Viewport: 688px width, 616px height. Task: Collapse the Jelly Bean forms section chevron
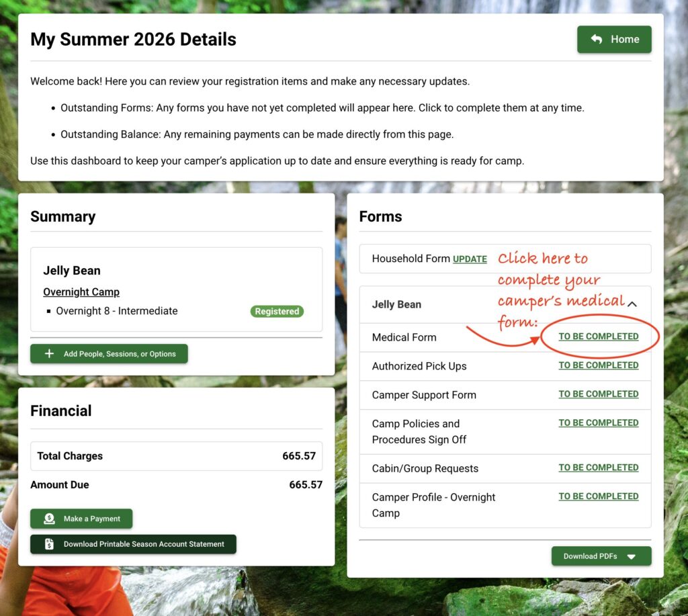coord(632,304)
